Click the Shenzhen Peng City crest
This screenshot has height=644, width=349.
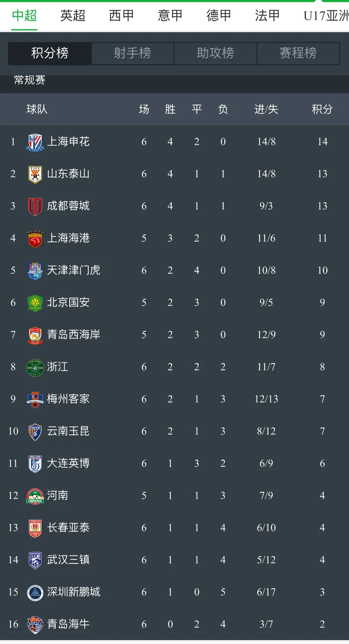(35, 592)
